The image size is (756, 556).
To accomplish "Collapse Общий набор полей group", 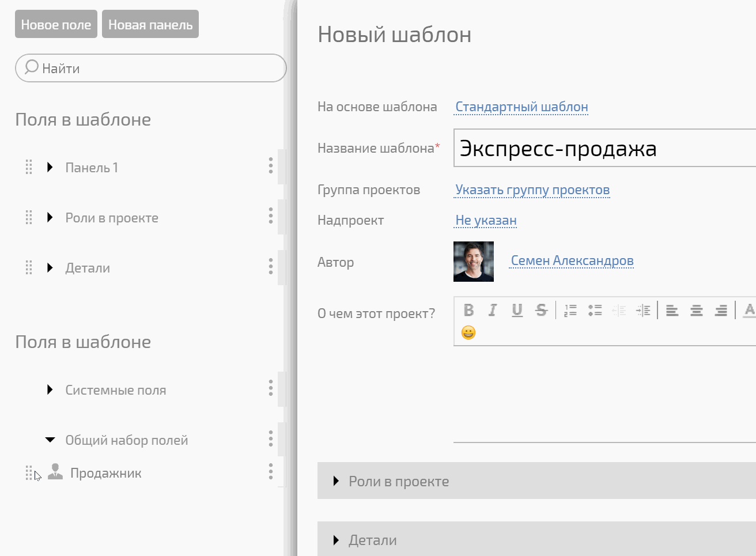I will 50,440.
